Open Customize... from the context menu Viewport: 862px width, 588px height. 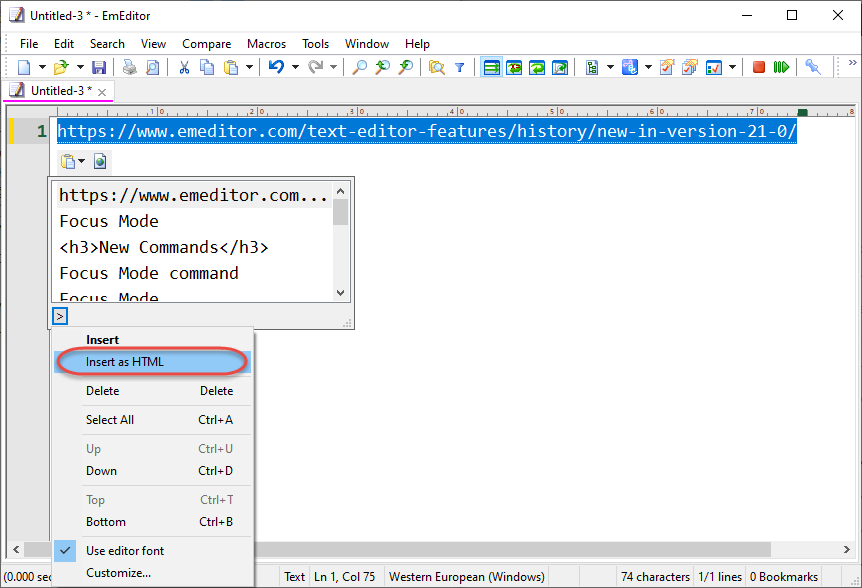(x=153, y=573)
